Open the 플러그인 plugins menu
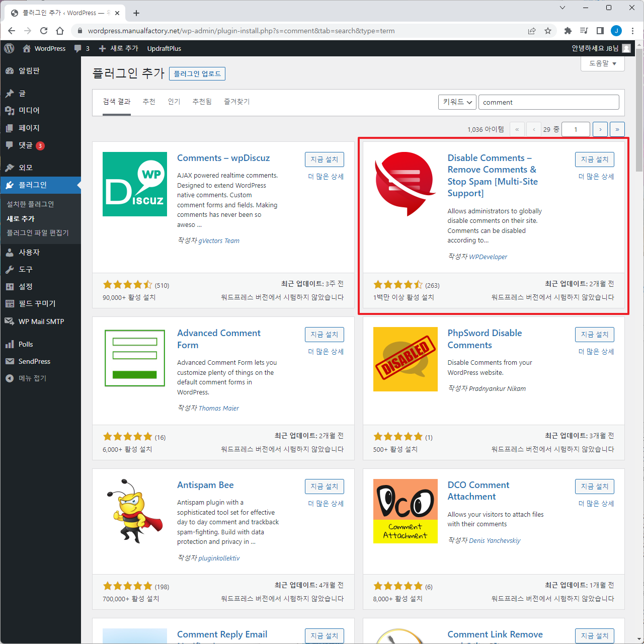644x644 pixels. [40, 185]
